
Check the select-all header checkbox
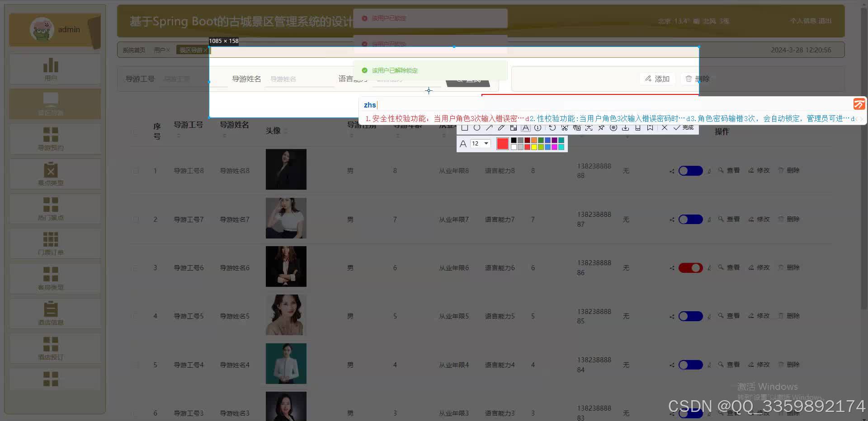pyautogui.click(x=136, y=131)
